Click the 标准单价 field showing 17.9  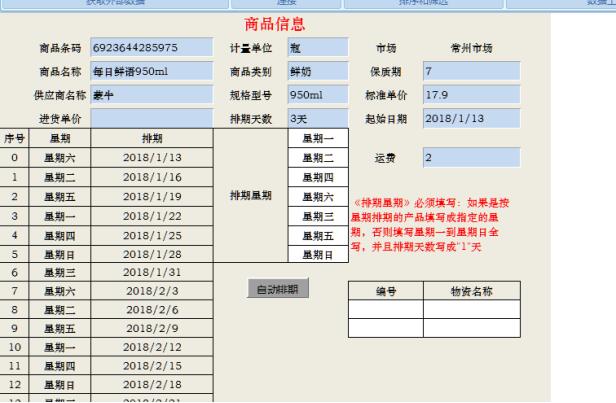pyautogui.click(x=470, y=95)
